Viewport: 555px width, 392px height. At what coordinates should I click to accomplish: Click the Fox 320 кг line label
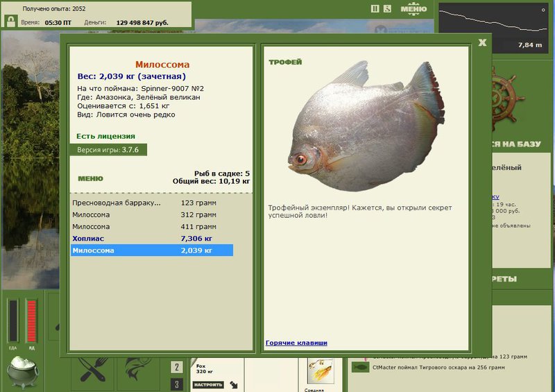tap(204, 368)
